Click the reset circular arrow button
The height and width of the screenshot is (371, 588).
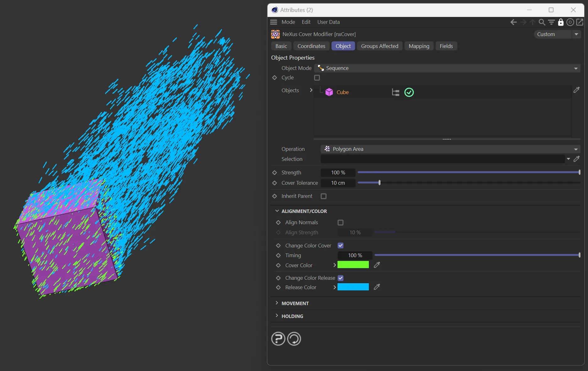[x=294, y=339]
